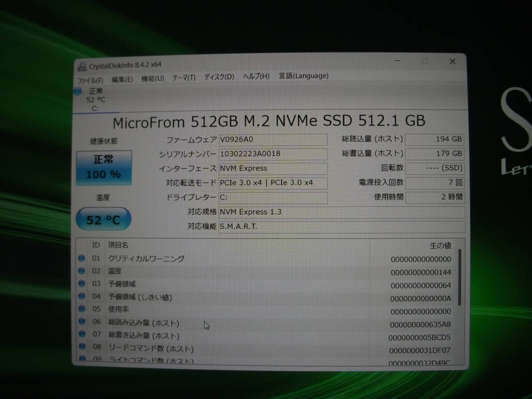Click the ID column header
This screenshot has height=399, width=532.
tap(96, 245)
